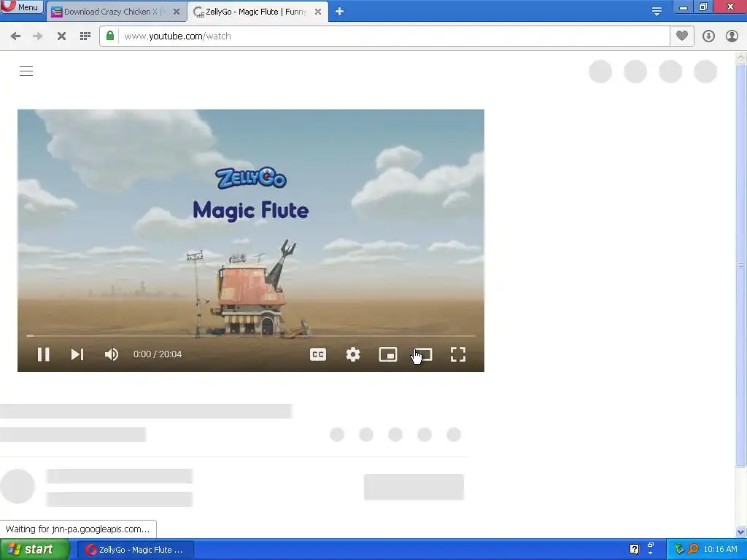Open the Speed Dial grid
The height and width of the screenshot is (560, 747).
[85, 36]
